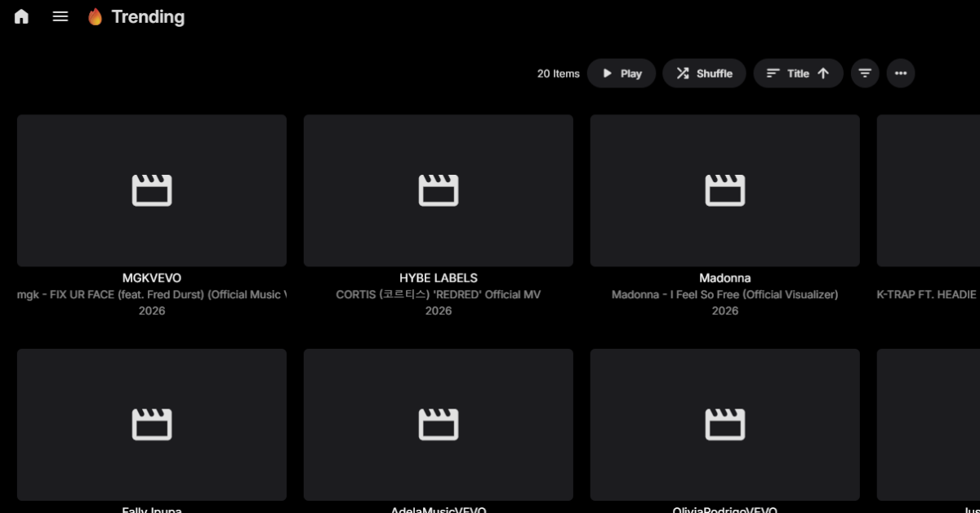Open the OliviaRodrigoVEVO video thumbnail
The image size is (980, 513).
coord(725,425)
